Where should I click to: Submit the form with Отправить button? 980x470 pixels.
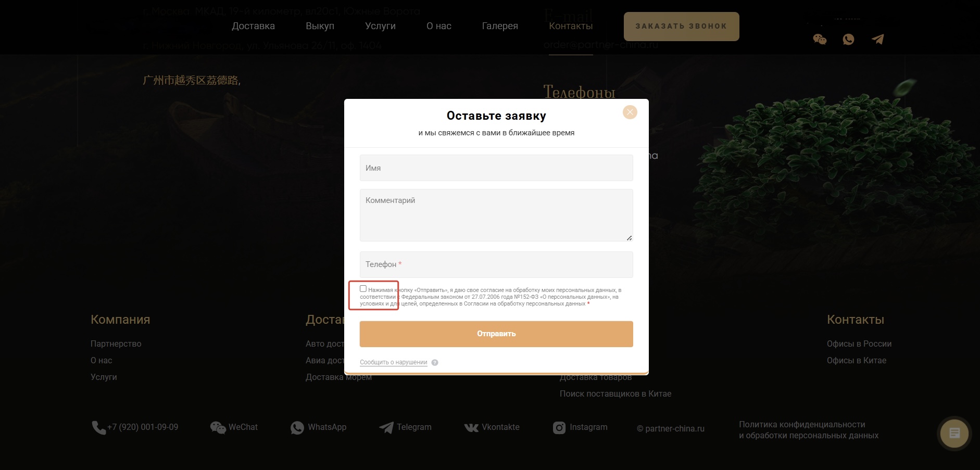(x=496, y=334)
